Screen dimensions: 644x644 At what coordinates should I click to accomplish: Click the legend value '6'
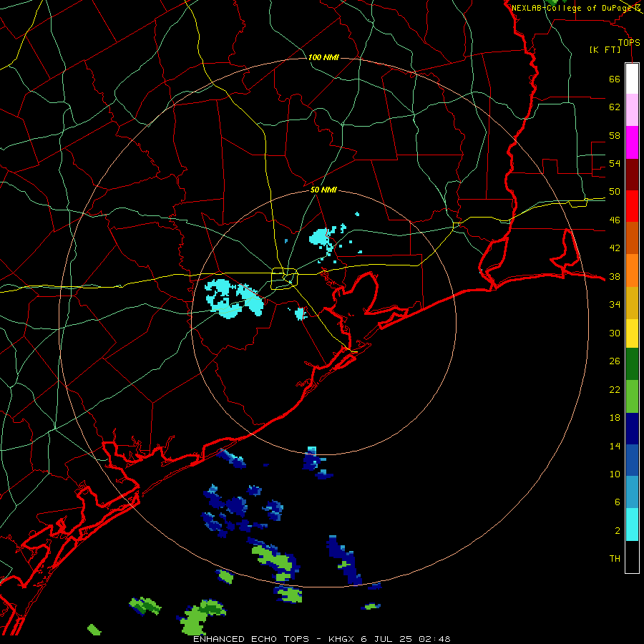(617, 502)
